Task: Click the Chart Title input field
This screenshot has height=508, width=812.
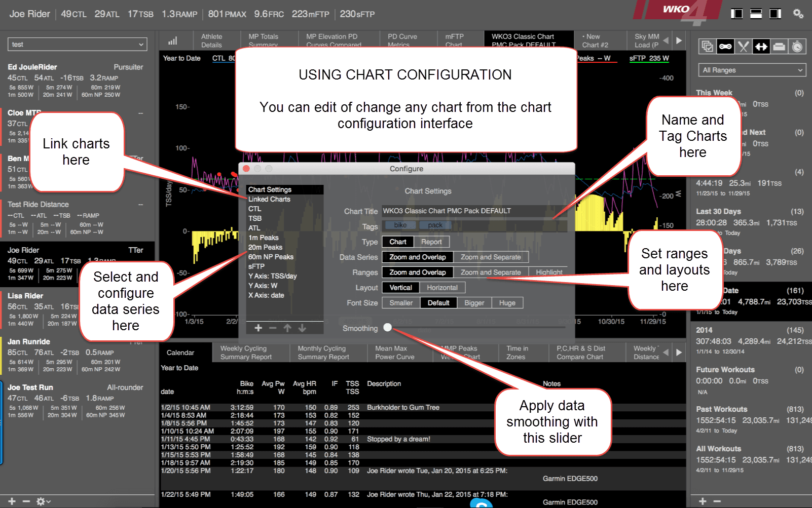Action: pos(474,211)
